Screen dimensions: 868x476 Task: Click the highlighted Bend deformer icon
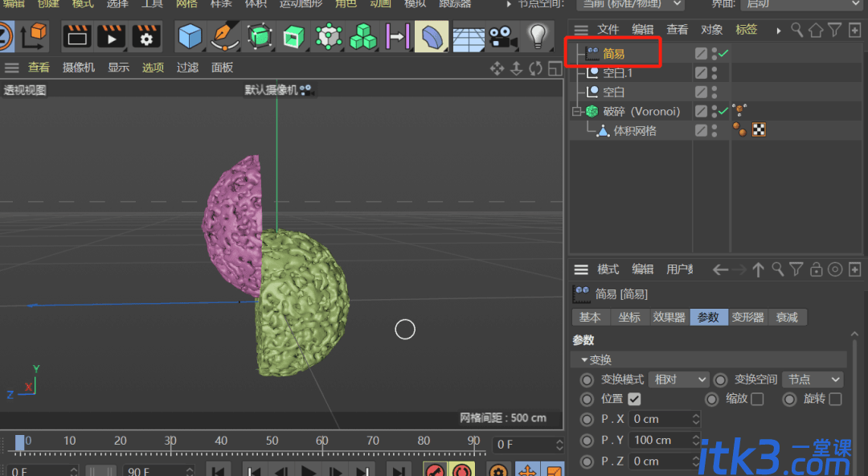432,36
